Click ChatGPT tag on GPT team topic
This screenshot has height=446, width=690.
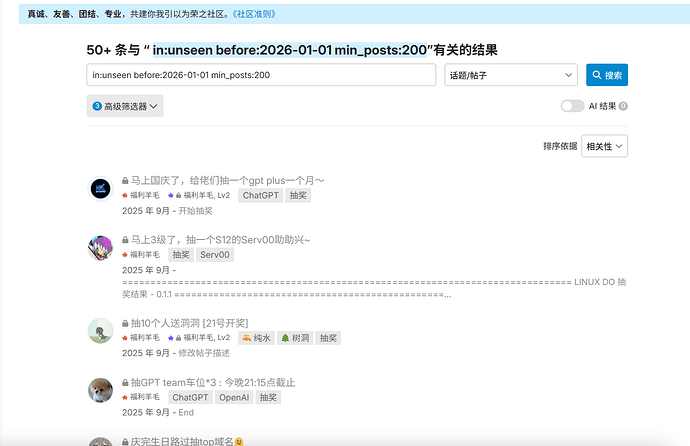click(190, 397)
